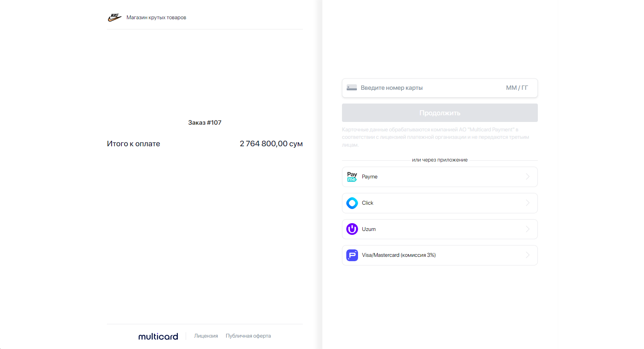Screen dimensions: 644x349
Task: Click the ММ / ГГ expiry field
Action: pos(517,88)
